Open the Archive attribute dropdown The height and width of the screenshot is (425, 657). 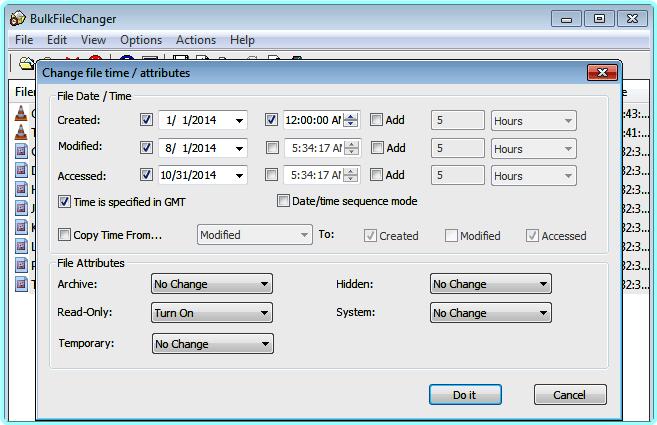click(x=263, y=284)
